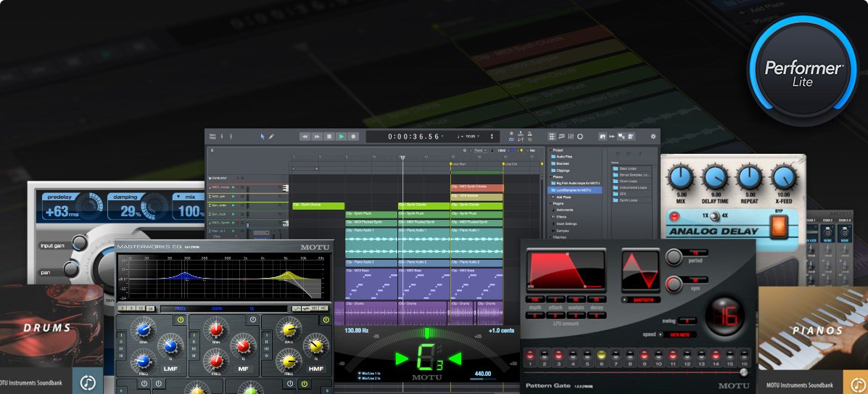Click the LMF blue Gain knob
This screenshot has height=394, width=868.
tap(143, 329)
